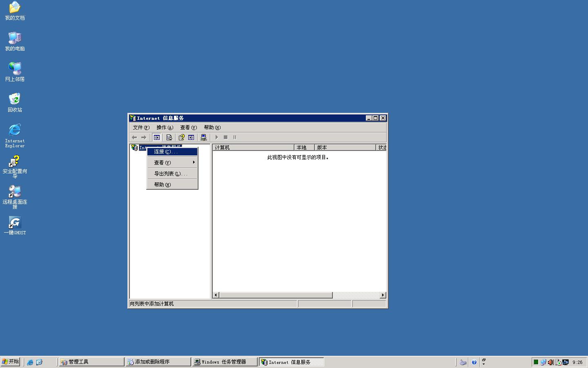Screen dimensions: 588x368
Task: Click Internet 信息服务 taskbar button
Action: (291, 362)
